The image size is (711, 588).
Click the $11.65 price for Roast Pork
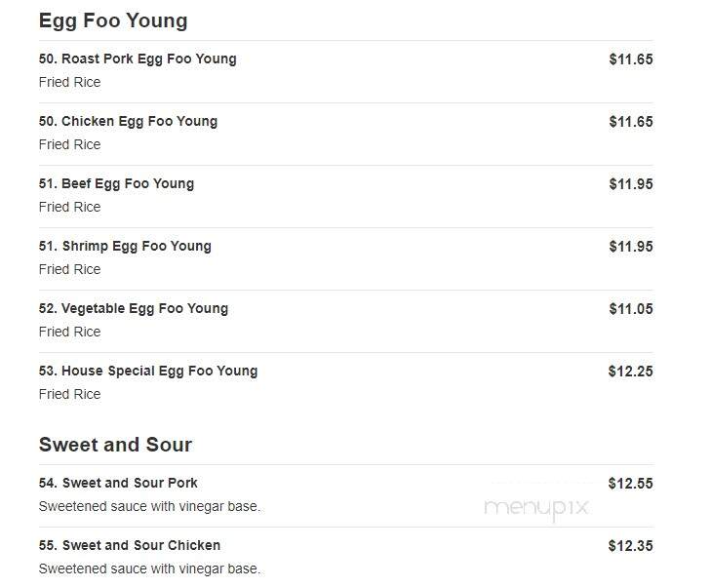tap(631, 59)
